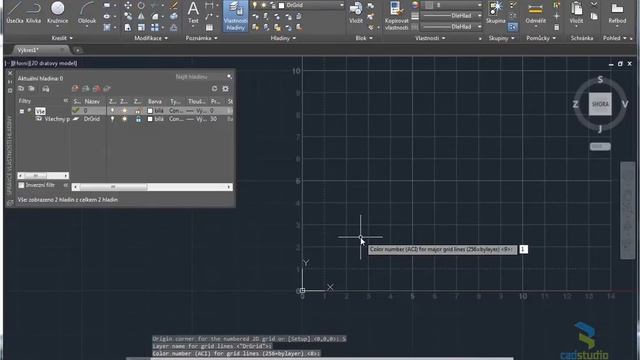This screenshot has width=640, height=360.
Task: Click Kopírovat vlastnosti match properties
Action: [x=396, y=16]
